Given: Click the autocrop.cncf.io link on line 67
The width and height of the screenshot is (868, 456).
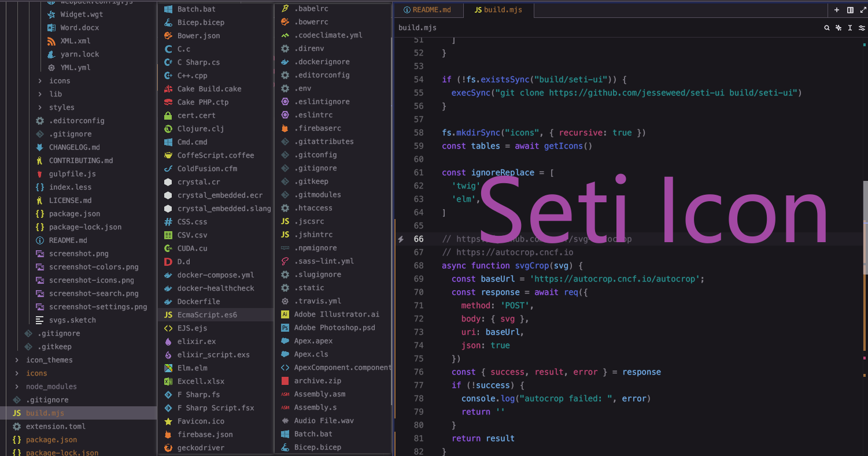Looking at the screenshot, I should coord(515,253).
